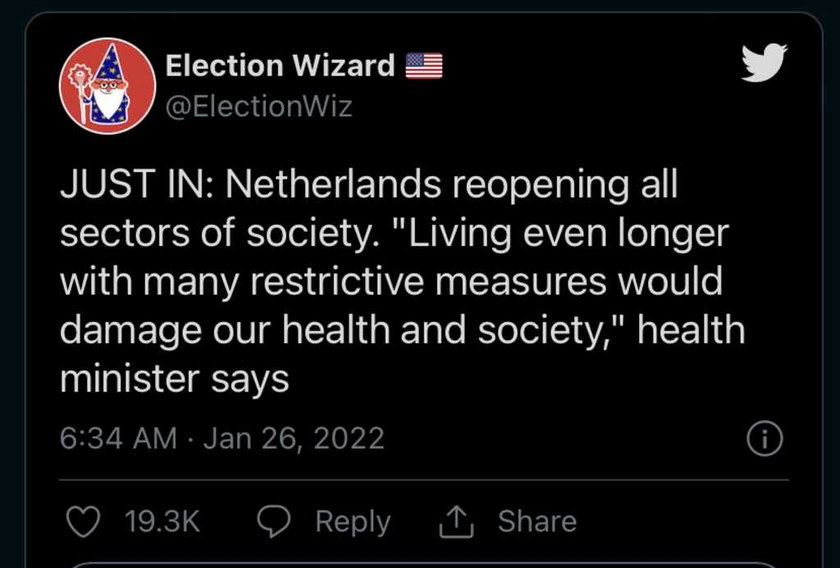Screen dimensions: 840x568
Task: Like the tweet with heart icon
Action: pos(83,521)
